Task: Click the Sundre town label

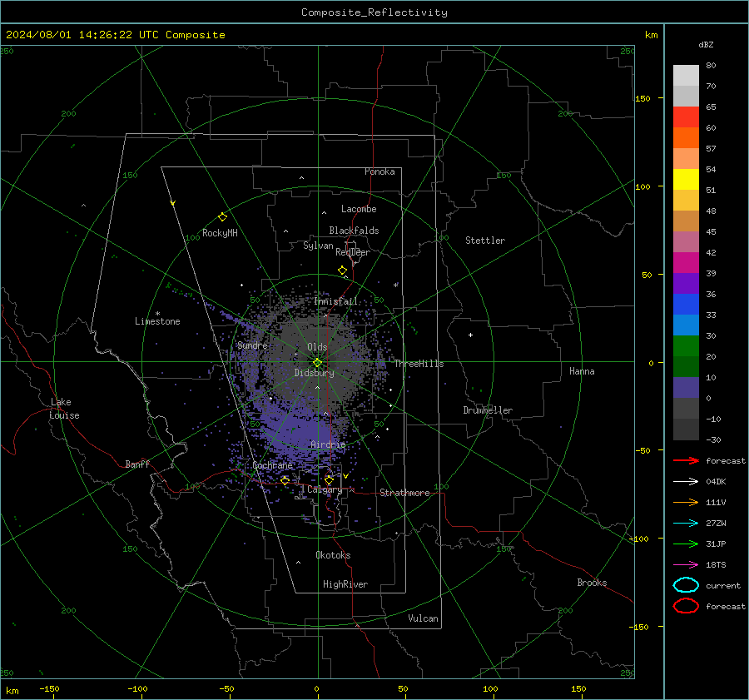Action: pyautogui.click(x=253, y=345)
